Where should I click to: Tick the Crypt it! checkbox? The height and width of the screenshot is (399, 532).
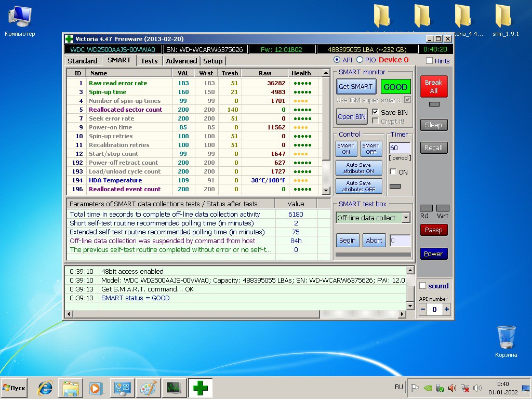[375, 121]
